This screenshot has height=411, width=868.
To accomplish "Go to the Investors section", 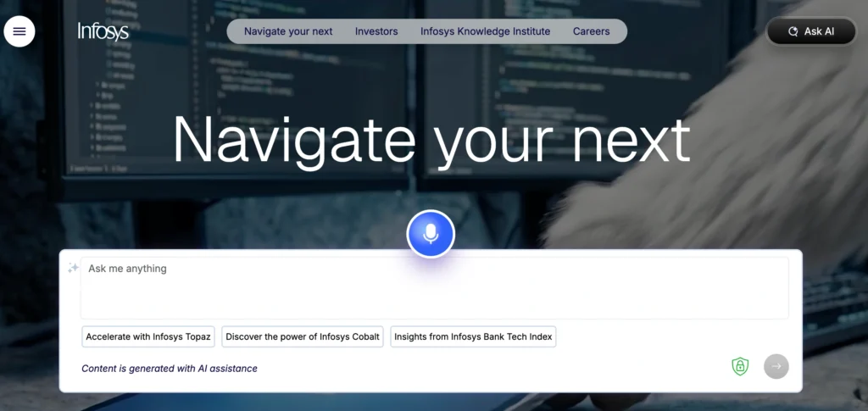I will [376, 31].
